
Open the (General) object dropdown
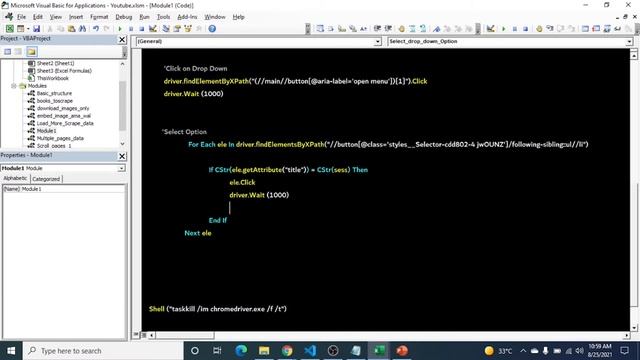pyautogui.click(x=378, y=42)
